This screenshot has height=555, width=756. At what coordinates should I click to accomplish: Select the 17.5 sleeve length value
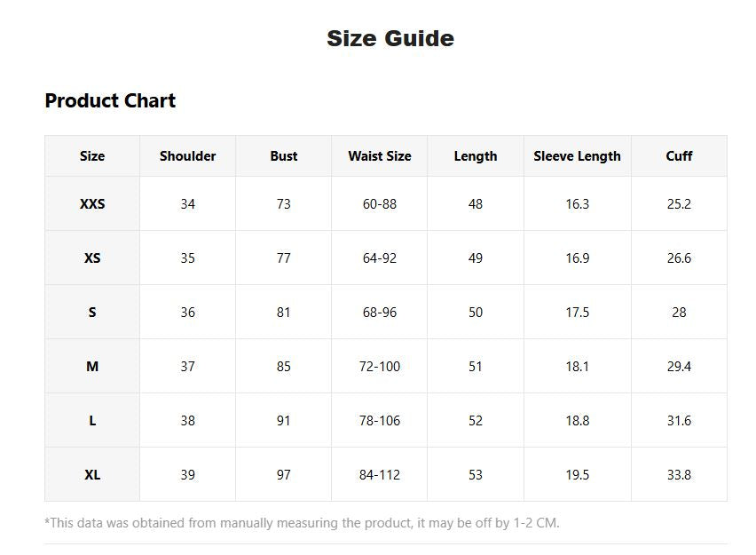click(x=577, y=313)
